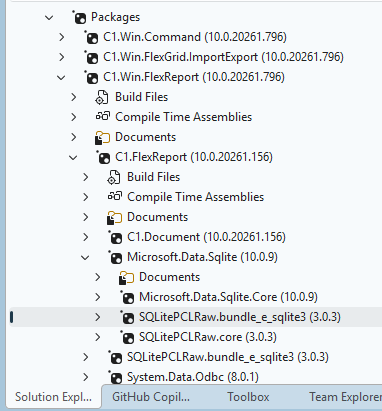
Task: Open the Toolbox tab
Action: pos(248,397)
